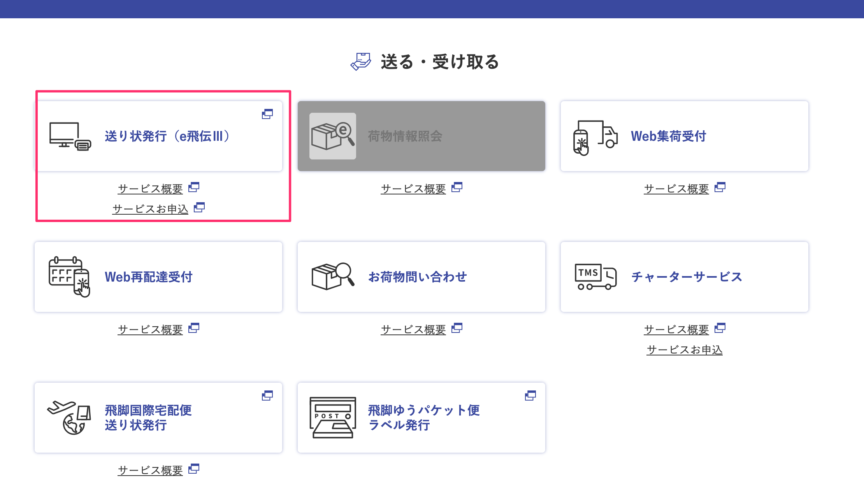Click サービスお申込 under 送り状発行

point(151,209)
